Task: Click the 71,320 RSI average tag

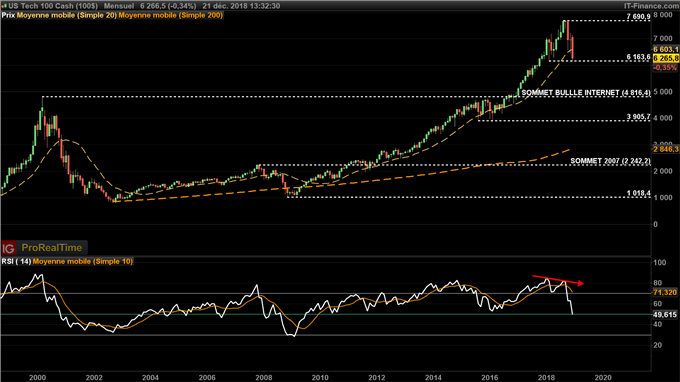Action: [665, 293]
